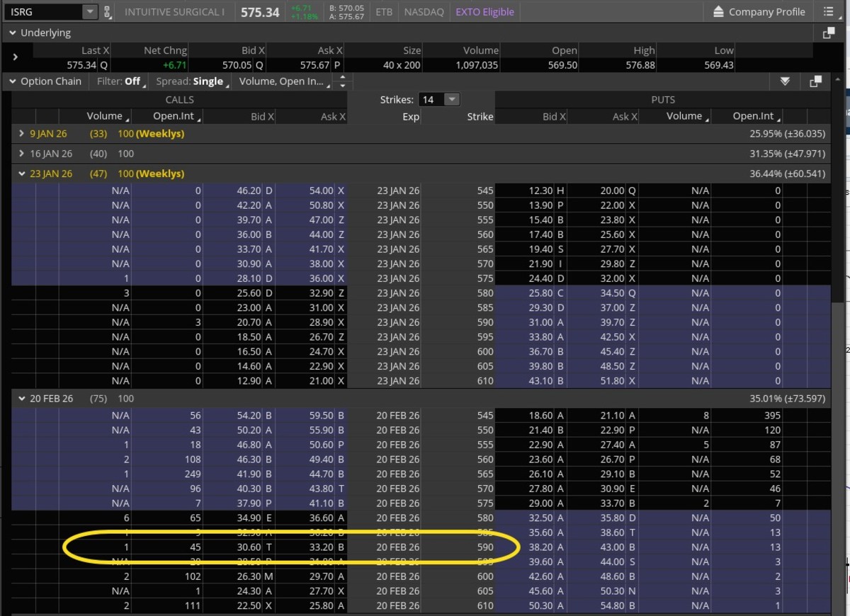The height and width of the screenshot is (616, 850).
Task: Toggle Filter from Off to On
Action: tap(120, 81)
